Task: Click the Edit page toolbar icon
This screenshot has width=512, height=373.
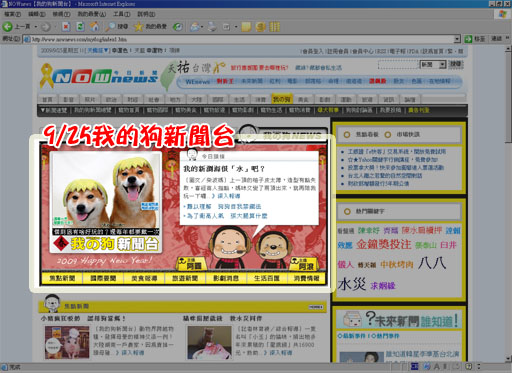Action: [x=227, y=27]
